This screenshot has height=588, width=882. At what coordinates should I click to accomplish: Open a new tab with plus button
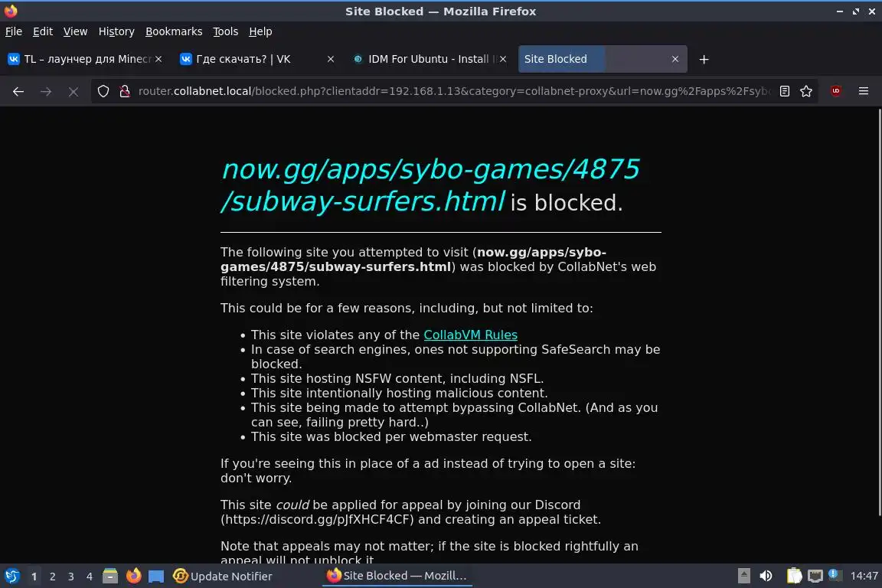click(704, 59)
